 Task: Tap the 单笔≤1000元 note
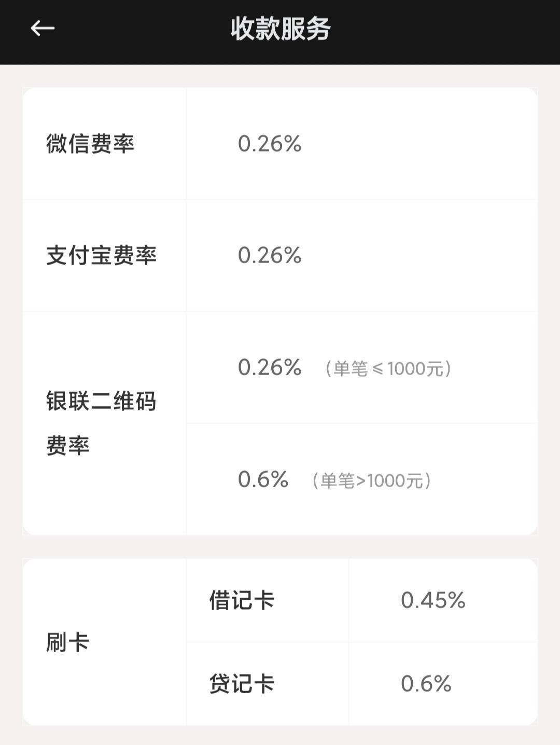(x=388, y=368)
